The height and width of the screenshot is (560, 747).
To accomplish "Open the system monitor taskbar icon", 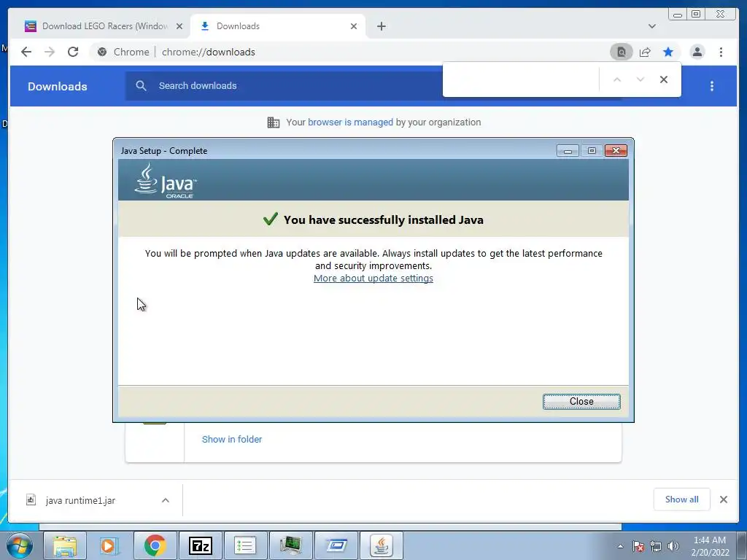I will [290, 545].
